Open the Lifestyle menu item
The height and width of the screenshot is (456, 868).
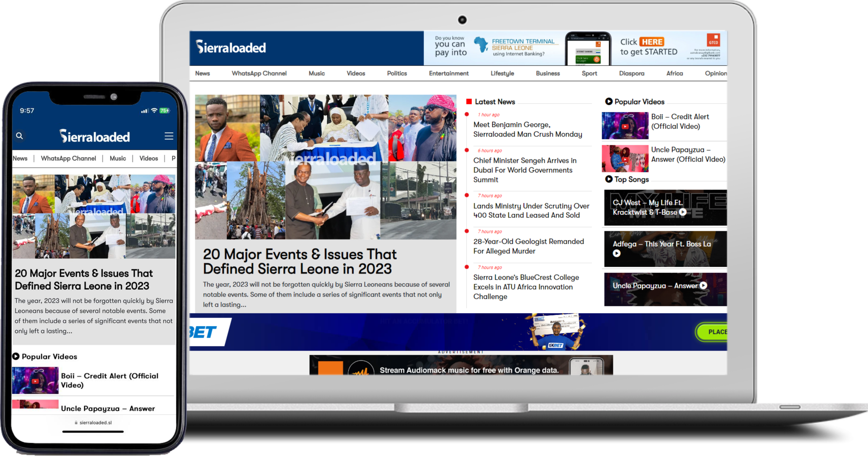tap(502, 73)
